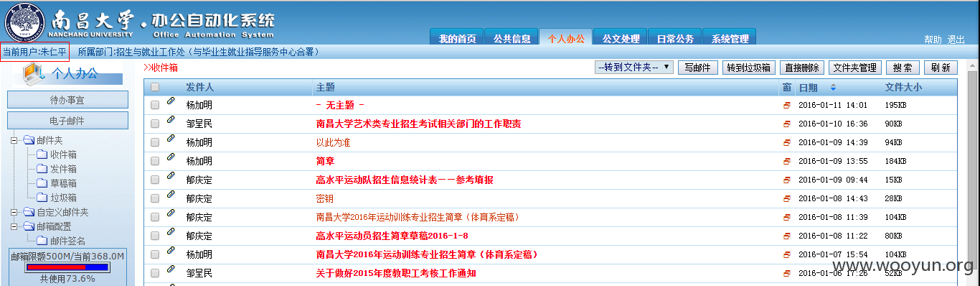The width and height of the screenshot is (980, 286).
Task: Click the 垃圾箱 folder icon in the sidebar
Action: (x=42, y=198)
